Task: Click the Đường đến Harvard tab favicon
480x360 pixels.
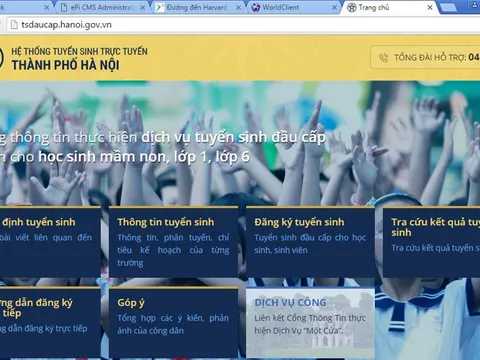Action: 160,7
